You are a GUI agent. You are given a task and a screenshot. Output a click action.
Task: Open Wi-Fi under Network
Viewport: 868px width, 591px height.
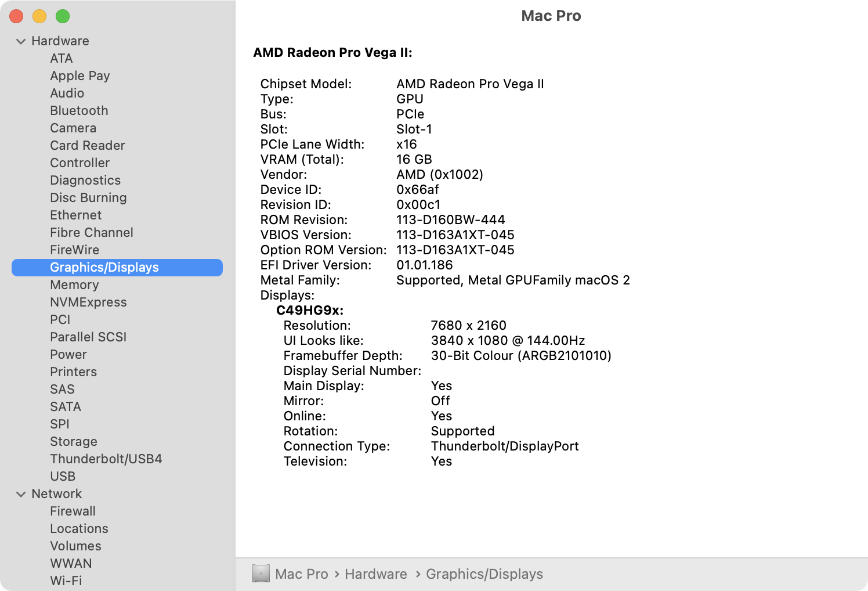point(66,581)
